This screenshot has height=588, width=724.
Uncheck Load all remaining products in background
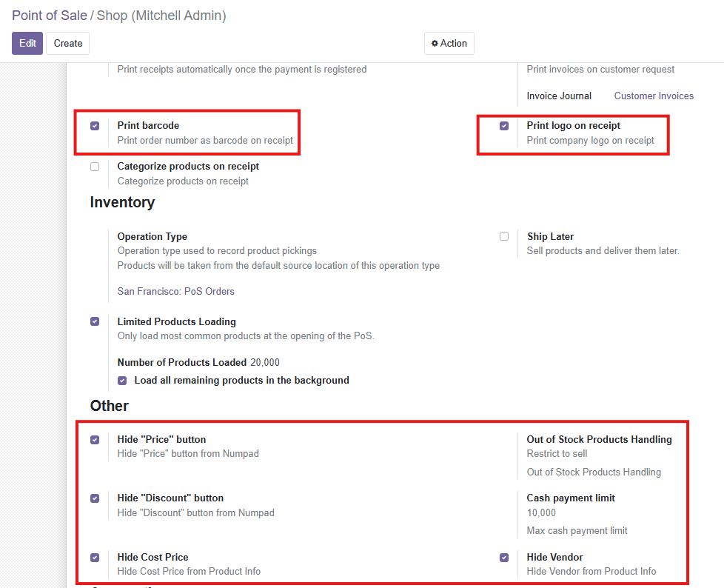coord(122,381)
